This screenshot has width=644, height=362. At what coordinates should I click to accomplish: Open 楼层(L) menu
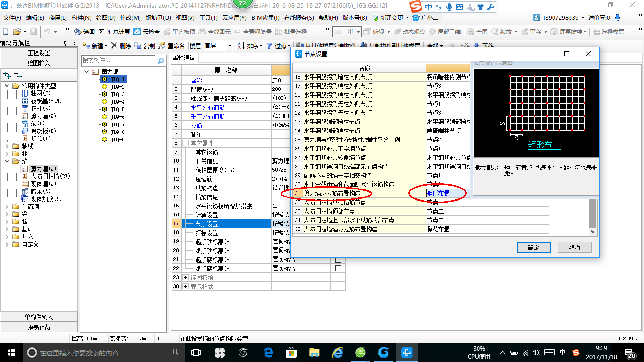pyautogui.click(x=58, y=18)
